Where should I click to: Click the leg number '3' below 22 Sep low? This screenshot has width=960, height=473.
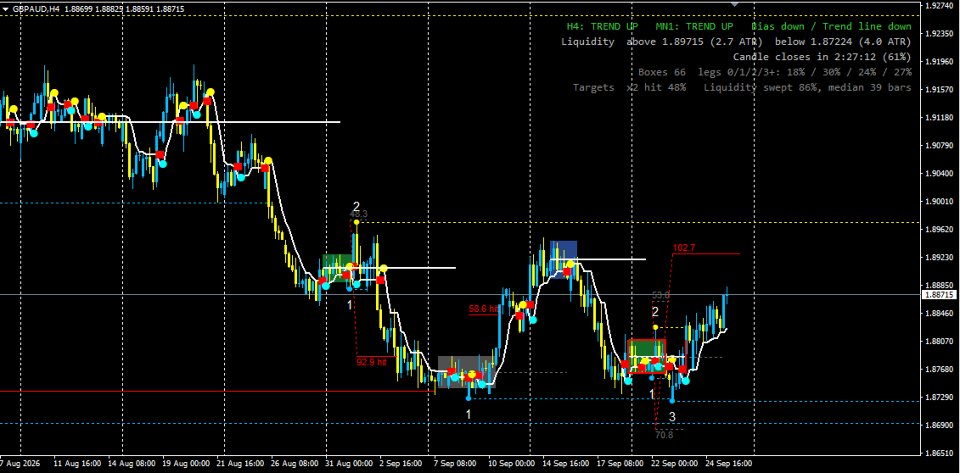672,417
